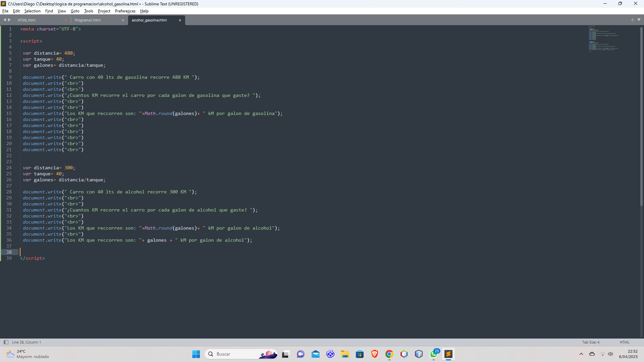Click line number 36 in the gutter
The height and width of the screenshot is (362, 644).
point(9,240)
